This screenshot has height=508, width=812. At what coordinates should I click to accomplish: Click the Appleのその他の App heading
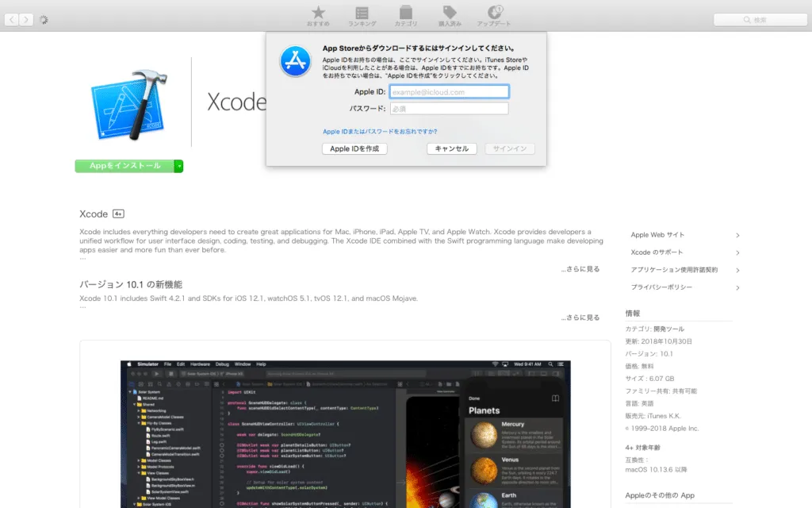(660, 495)
